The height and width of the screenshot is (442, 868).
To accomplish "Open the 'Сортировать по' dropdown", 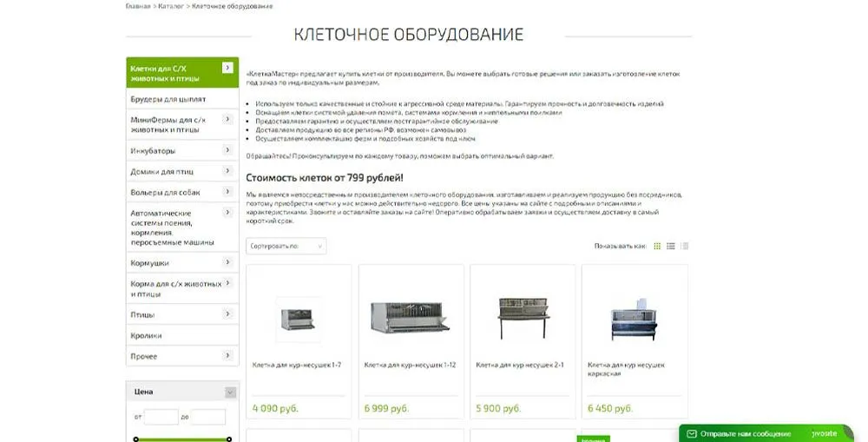I will click(x=286, y=247).
